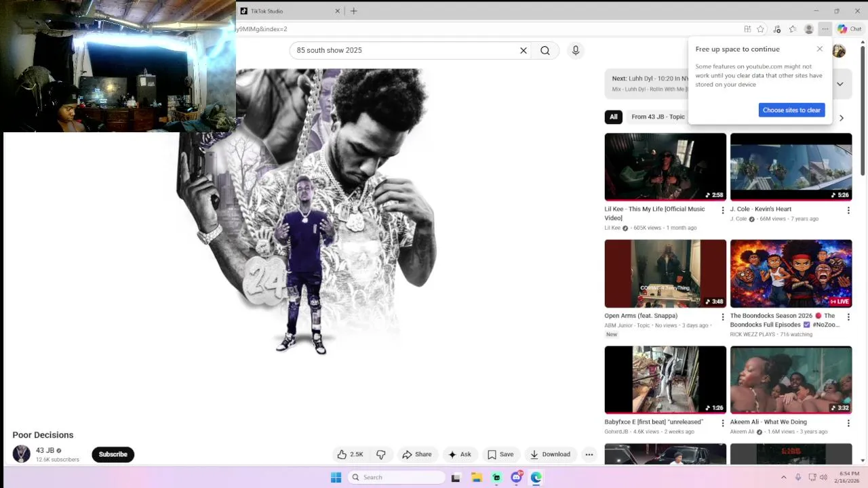The height and width of the screenshot is (488, 868).
Task: Like the Poor Decisions video
Action: coord(351,454)
